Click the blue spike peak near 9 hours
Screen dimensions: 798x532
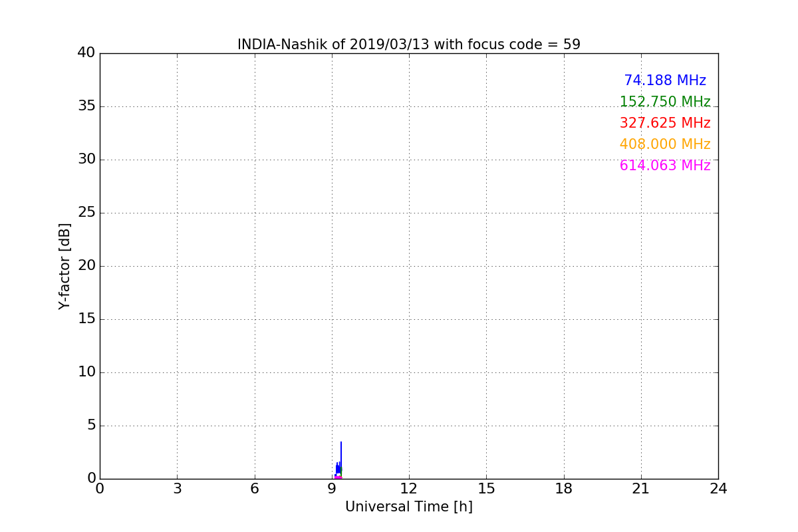click(x=341, y=443)
